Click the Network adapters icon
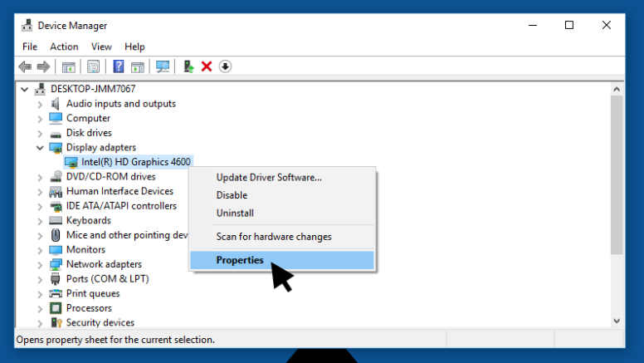Viewport: 644px width, 363px height. click(56, 264)
